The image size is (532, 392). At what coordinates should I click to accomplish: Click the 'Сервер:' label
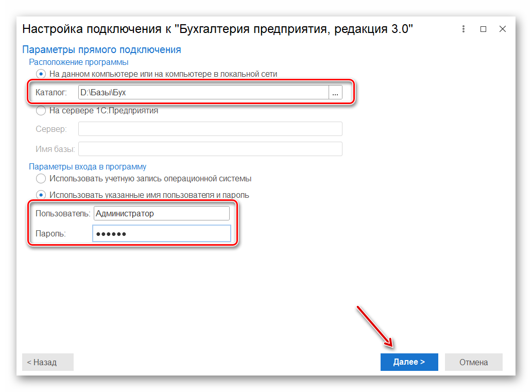coord(51,129)
